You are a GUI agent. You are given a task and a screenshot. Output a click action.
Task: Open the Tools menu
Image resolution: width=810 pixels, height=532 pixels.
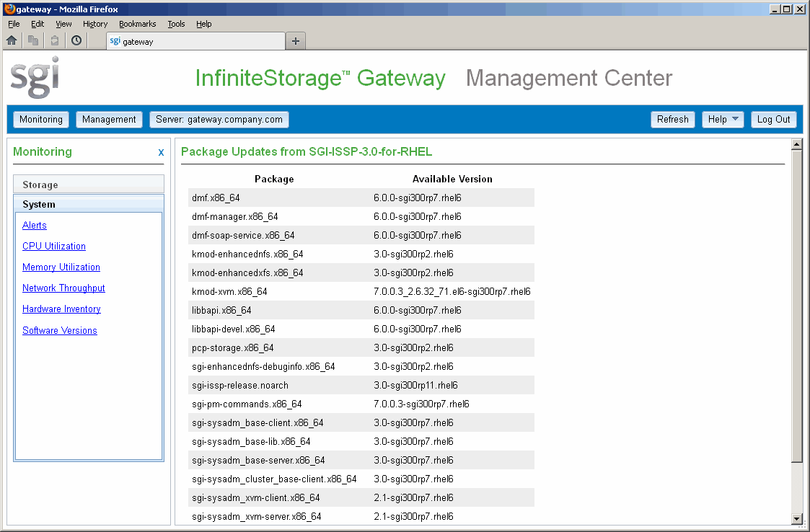(176, 24)
